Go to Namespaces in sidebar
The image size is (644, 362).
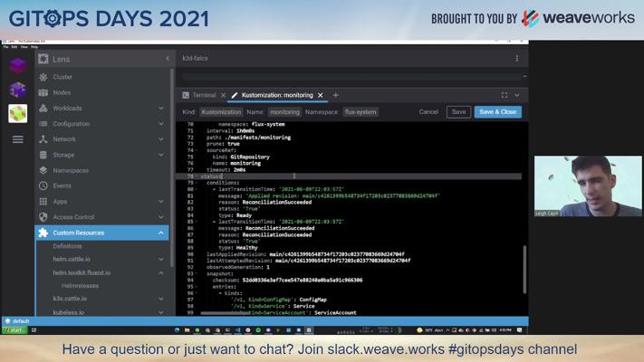(x=70, y=170)
